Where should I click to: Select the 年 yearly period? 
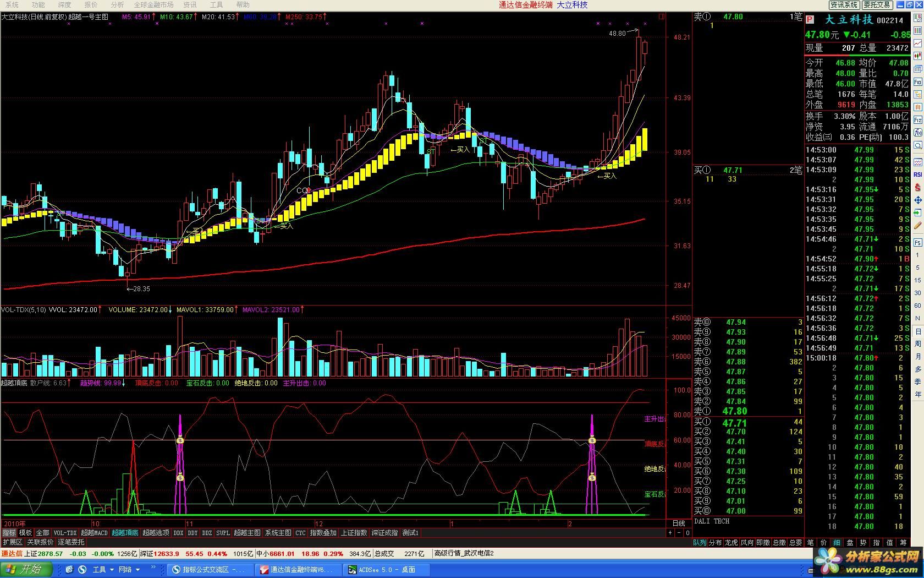pos(918,394)
